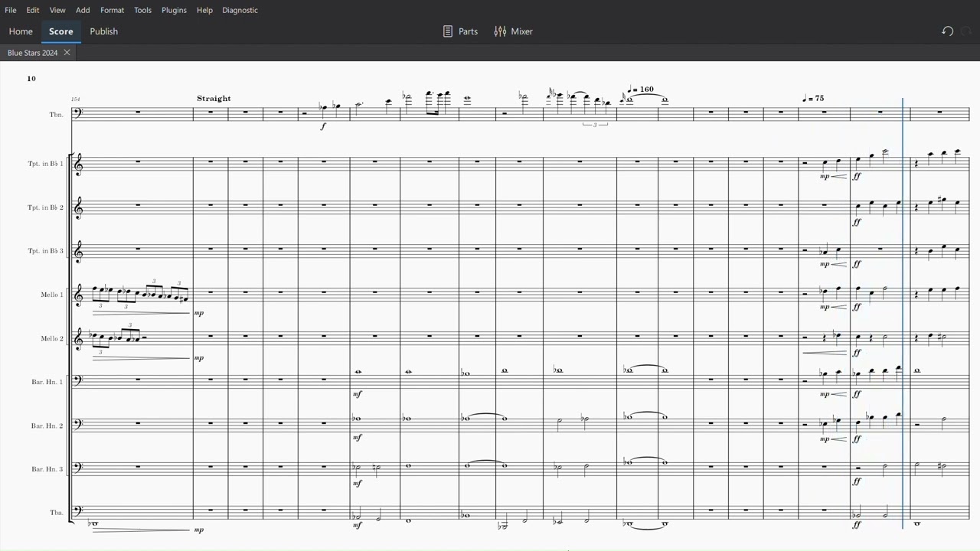This screenshot has height=551, width=980.
Task: Select the bass clef on the Tbn. staff
Action: point(77,114)
